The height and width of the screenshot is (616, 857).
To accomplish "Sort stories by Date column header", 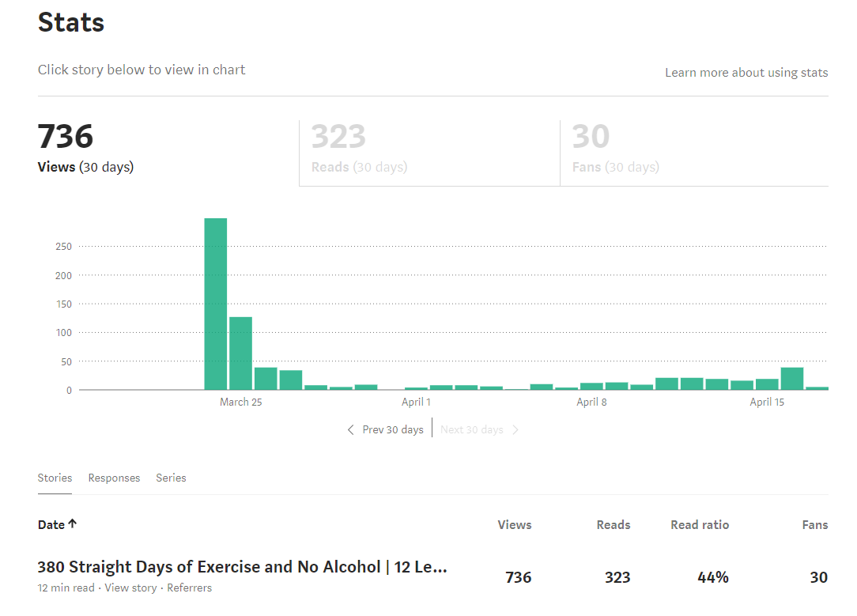I will pyautogui.click(x=51, y=524).
